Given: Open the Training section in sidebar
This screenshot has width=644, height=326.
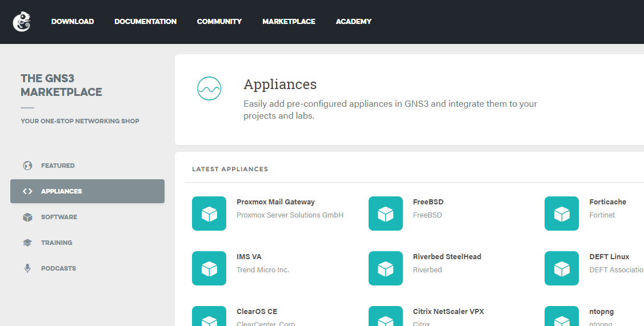Looking at the screenshot, I should pyautogui.click(x=57, y=243).
